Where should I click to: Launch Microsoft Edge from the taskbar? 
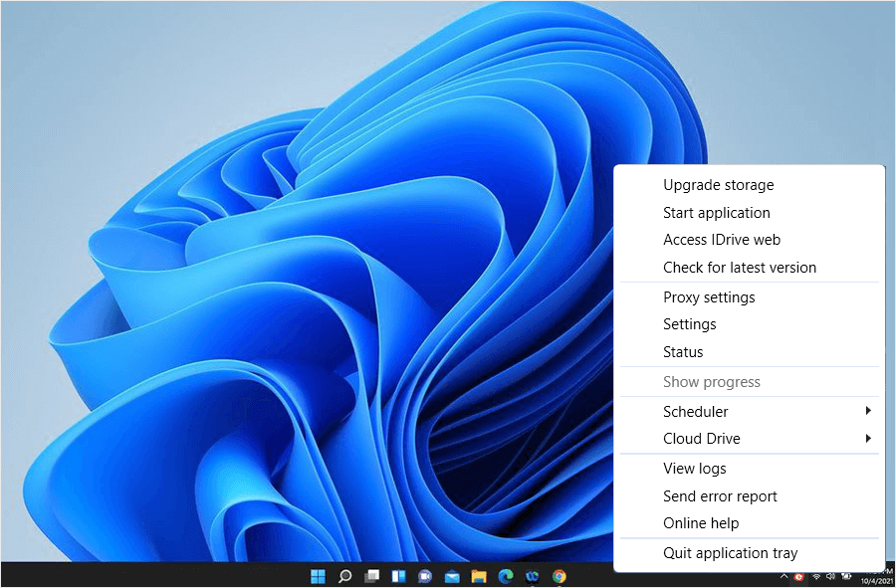506,576
